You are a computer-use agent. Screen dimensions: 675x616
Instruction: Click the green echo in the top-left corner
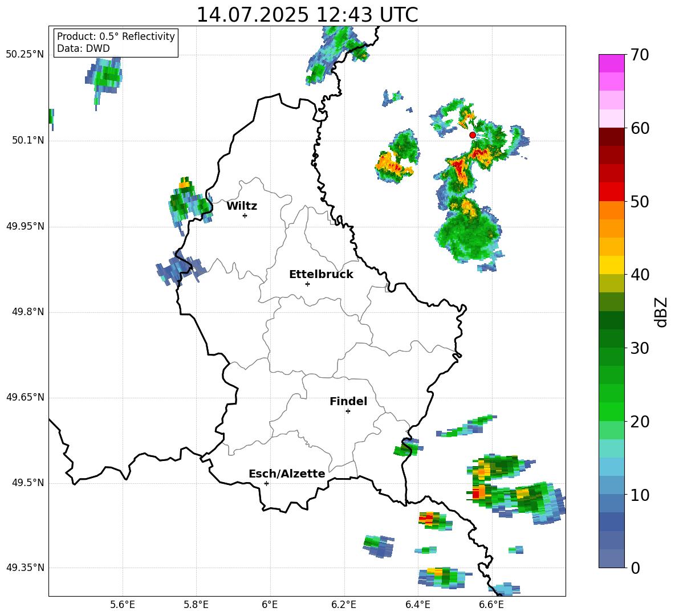(x=104, y=80)
